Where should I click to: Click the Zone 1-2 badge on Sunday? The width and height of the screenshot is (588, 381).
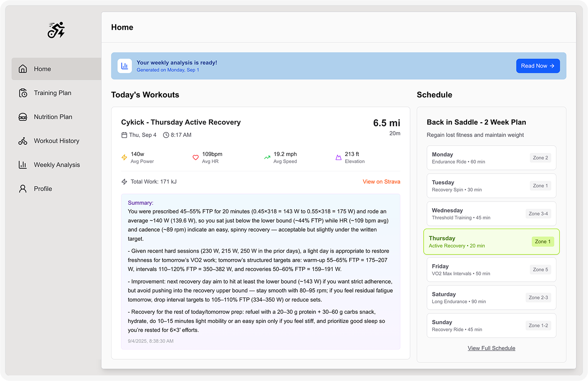coord(538,326)
